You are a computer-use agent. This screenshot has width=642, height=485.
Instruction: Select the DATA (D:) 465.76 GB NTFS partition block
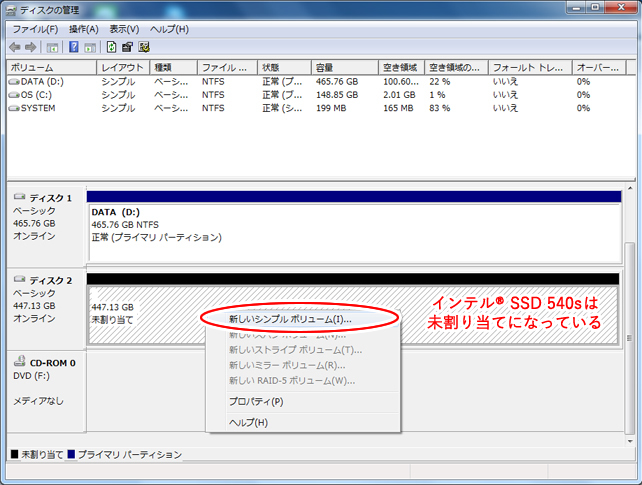point(355,234)
